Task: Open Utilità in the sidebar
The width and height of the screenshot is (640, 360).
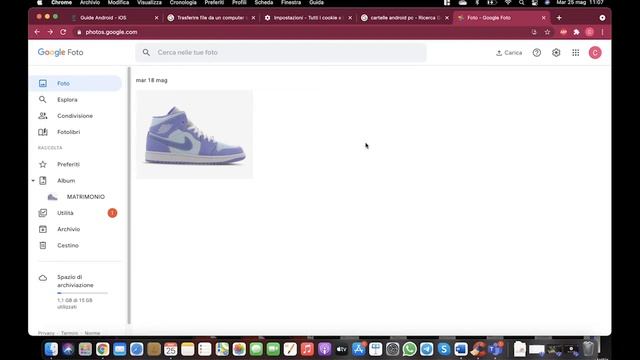Action: click(65, 213)
